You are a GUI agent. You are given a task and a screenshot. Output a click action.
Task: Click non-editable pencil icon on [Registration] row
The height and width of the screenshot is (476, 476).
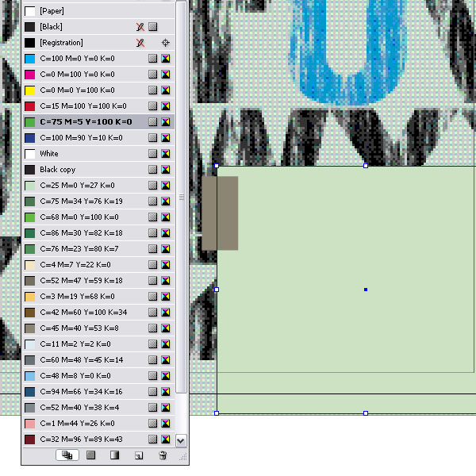point(140,43)
